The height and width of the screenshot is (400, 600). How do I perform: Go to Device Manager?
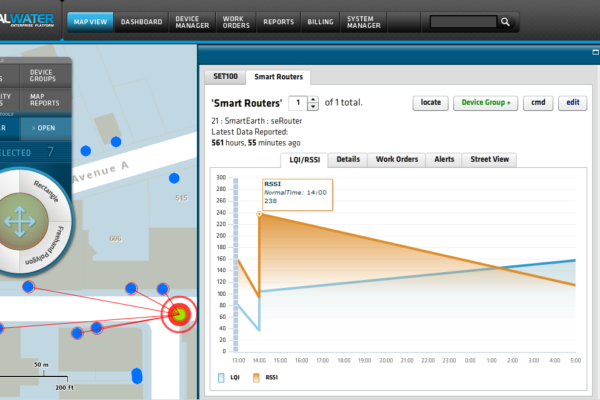[192, 22]
